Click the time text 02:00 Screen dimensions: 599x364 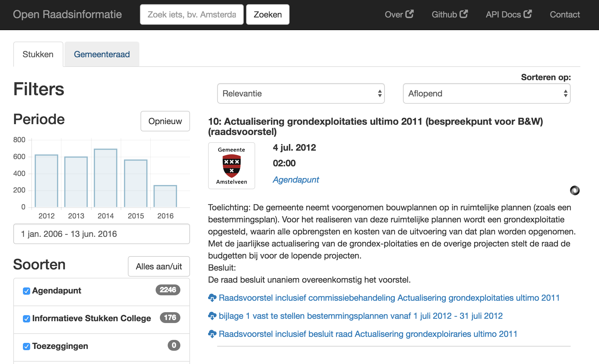pos(284,163)
